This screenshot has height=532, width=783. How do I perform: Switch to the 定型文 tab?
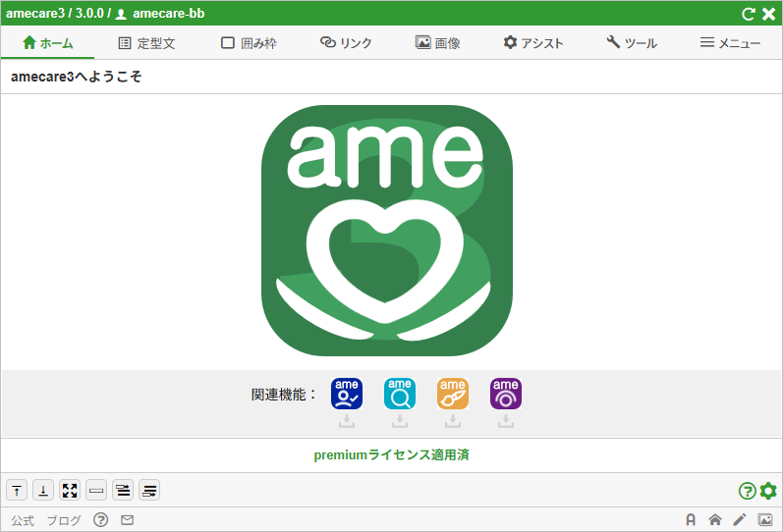(x=145, y=43)
